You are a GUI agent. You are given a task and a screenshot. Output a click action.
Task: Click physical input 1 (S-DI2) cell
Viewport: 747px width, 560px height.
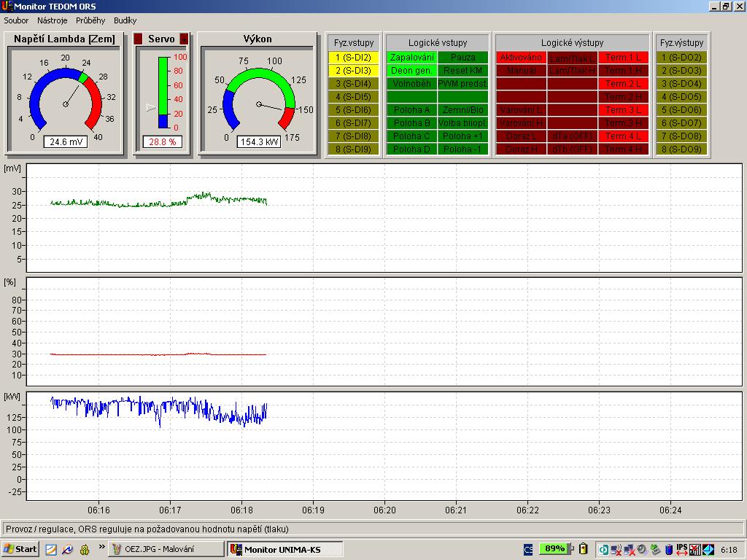click(x=353, y=58)
